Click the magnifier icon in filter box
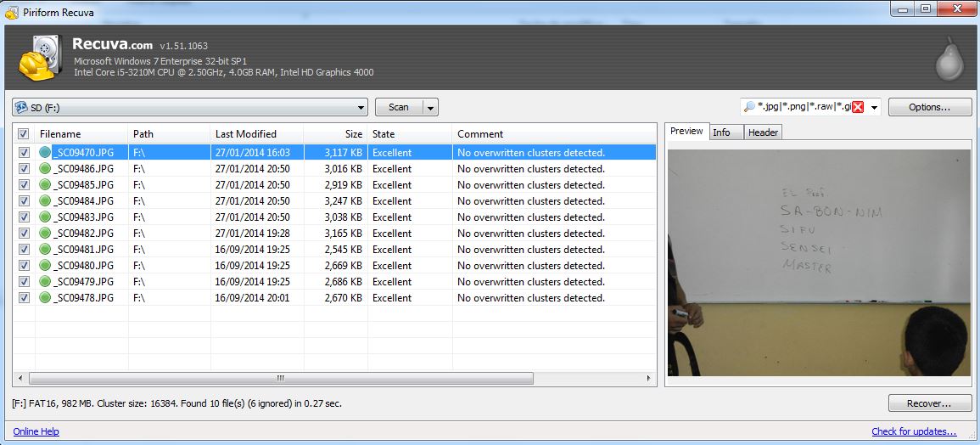 click(748, 107)
